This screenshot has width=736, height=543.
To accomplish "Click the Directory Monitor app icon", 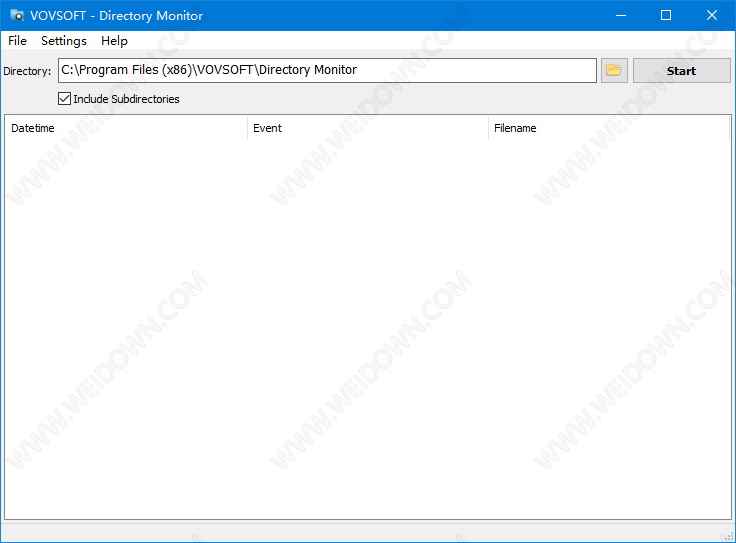I will coord(17,15).
